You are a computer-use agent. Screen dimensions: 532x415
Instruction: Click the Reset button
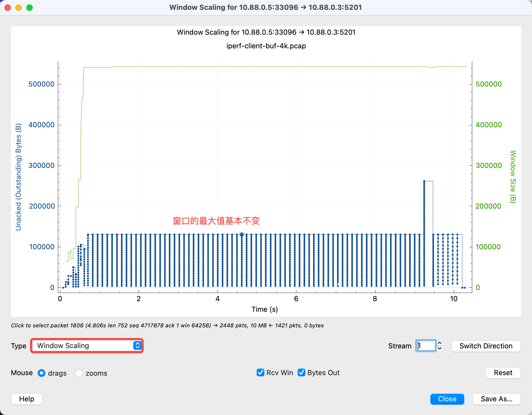(503, 373)
